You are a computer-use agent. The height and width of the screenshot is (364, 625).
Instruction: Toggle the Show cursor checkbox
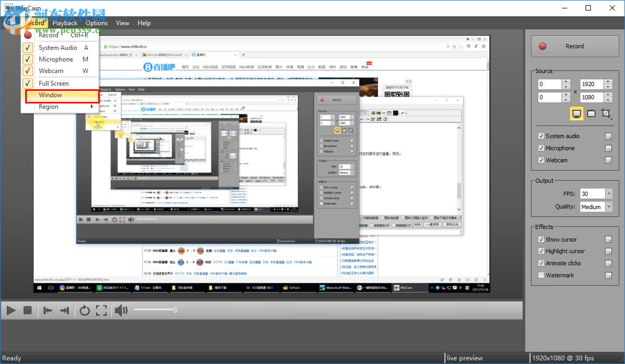(541, 239)
